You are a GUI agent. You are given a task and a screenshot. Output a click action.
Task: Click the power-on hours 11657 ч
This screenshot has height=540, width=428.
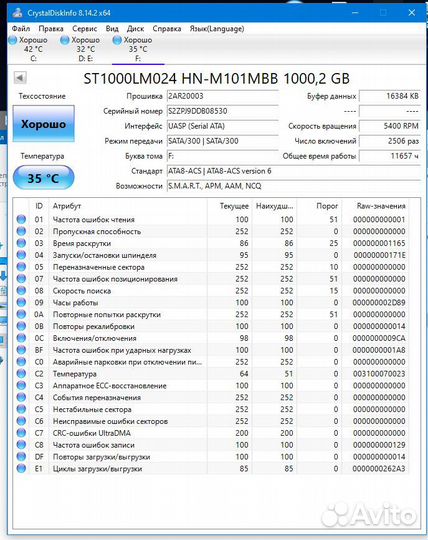point(389,156)
